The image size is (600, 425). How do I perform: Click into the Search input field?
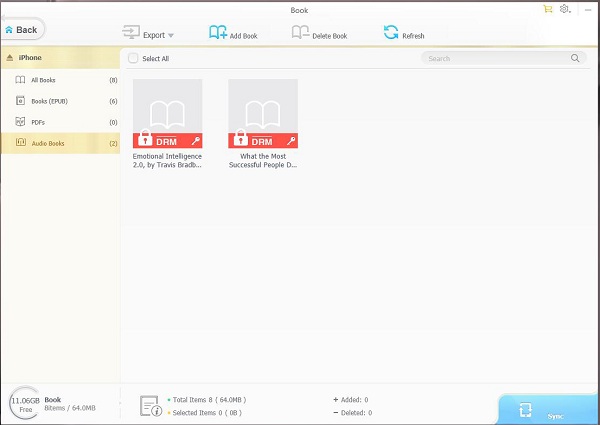click(x=495, y=59)
